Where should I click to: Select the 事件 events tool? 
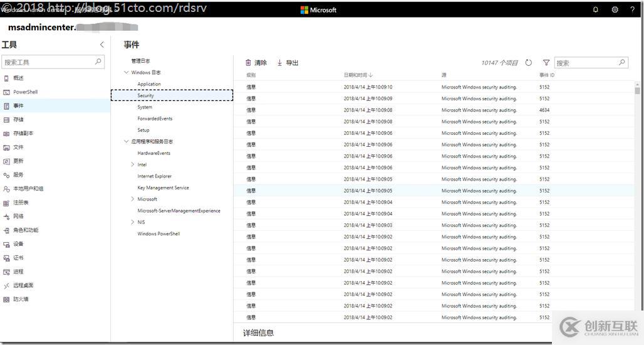(x=55, y=105)
